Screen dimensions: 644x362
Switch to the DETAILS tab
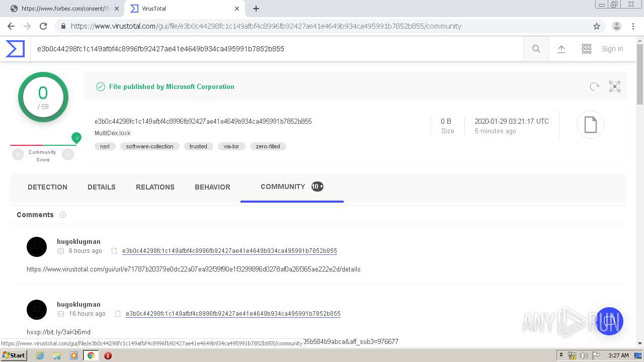(102, 187)
